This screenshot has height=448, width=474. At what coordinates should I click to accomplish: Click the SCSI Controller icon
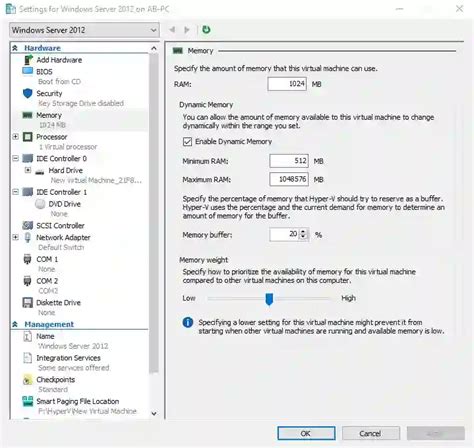(28, 225)
